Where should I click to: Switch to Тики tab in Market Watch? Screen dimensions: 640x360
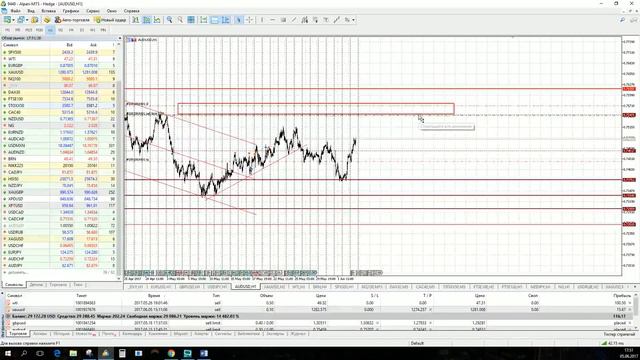78,284
